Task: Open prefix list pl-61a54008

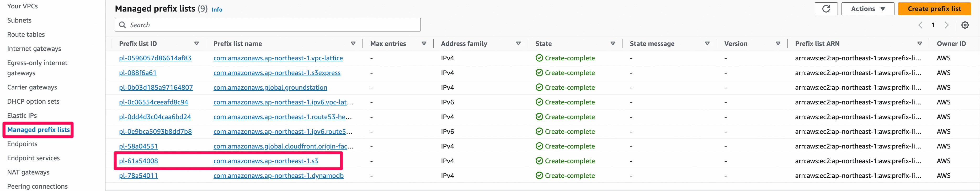Action: [x=139, y=161]
